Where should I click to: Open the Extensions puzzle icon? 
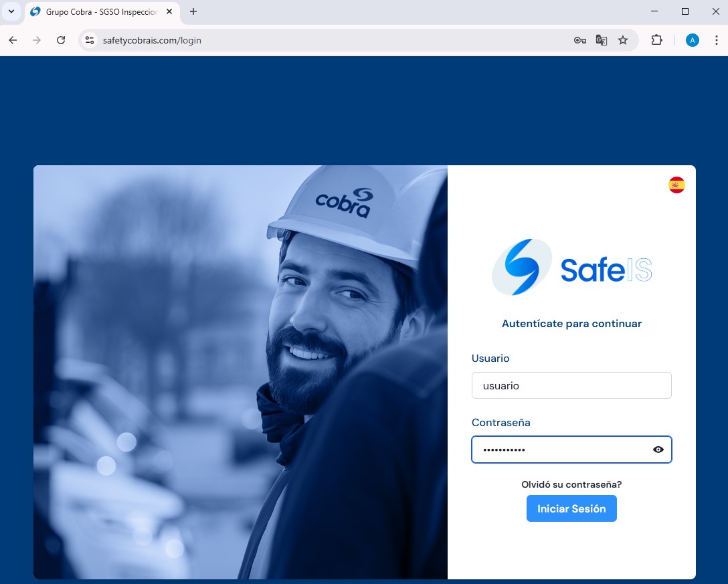656,40
